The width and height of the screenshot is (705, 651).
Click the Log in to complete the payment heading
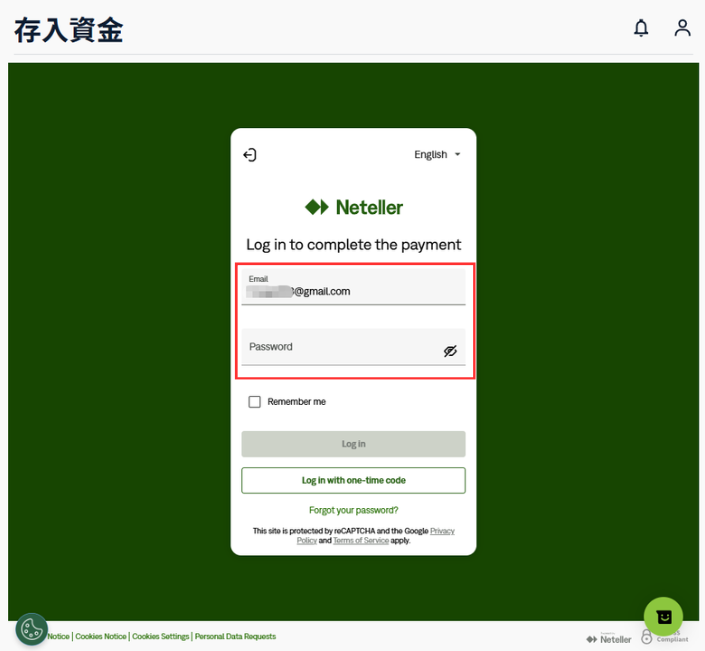click(353, 245)
